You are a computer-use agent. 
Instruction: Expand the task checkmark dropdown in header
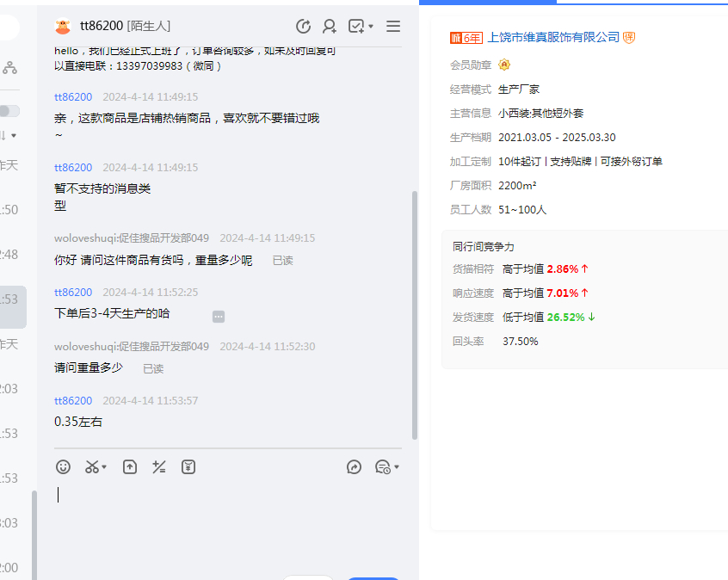tap(371, 27)
